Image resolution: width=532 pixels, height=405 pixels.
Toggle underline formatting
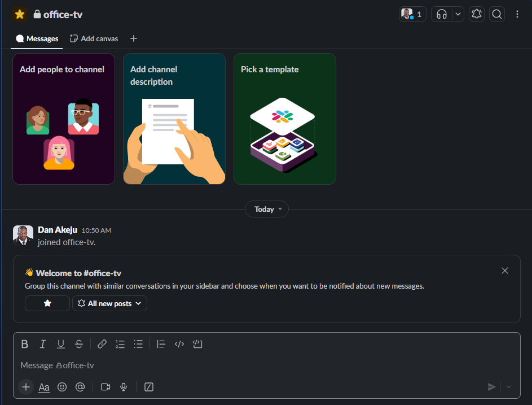(x=61, y=344)
